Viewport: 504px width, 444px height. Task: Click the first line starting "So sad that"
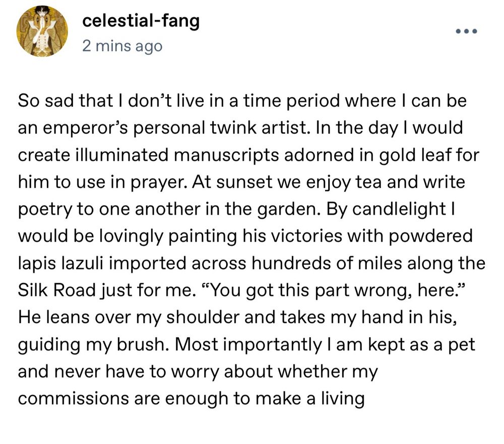click(242, 101)
